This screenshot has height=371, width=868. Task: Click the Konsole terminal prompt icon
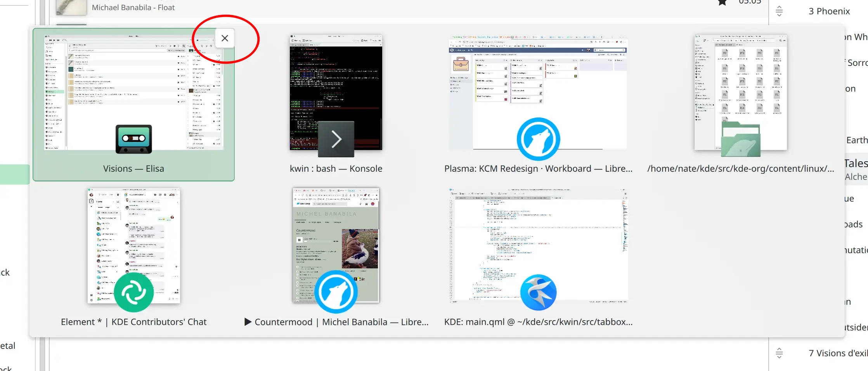pos(336,139)
